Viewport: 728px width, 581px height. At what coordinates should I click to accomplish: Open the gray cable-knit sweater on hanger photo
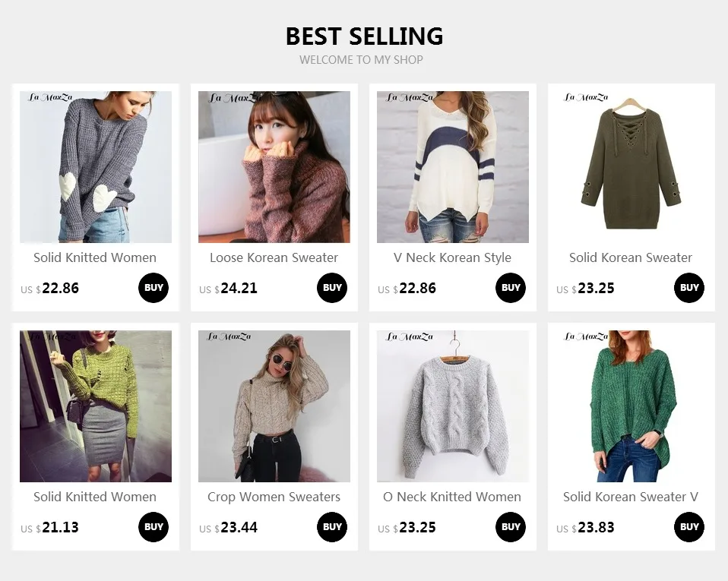[x=453, y=406]
